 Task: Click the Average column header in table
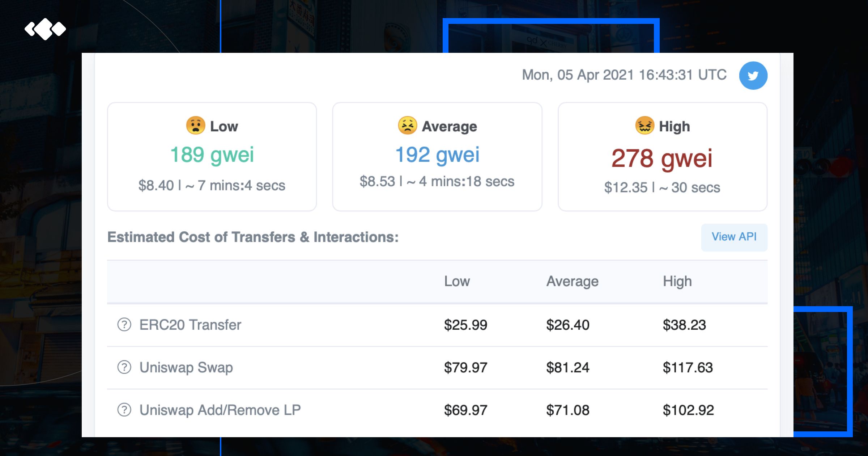coord(572,281)
